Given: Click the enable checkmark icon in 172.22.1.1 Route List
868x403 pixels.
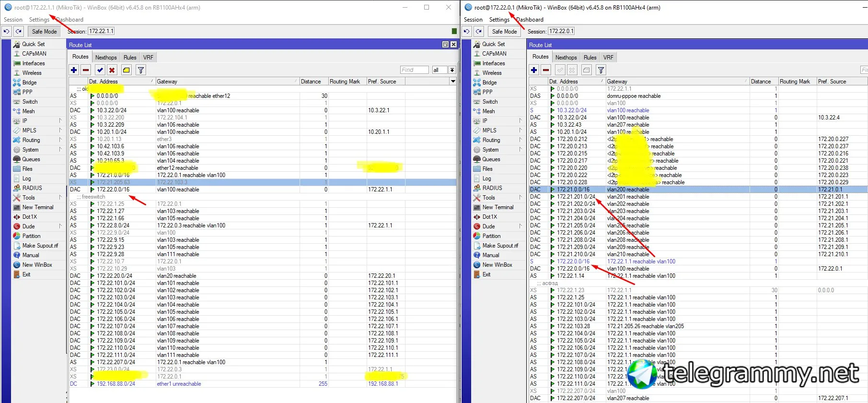Looking at the screenshot, I should 100,70.
